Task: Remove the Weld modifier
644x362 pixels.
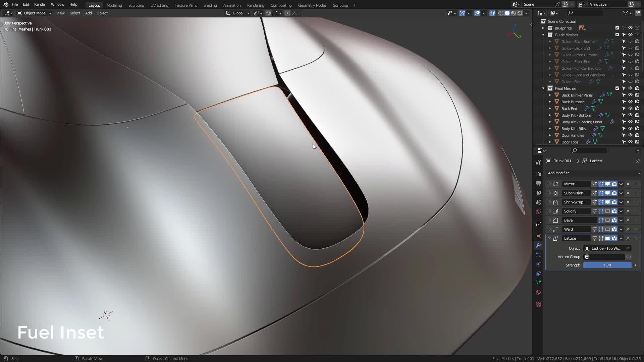Action: point(628,229)
